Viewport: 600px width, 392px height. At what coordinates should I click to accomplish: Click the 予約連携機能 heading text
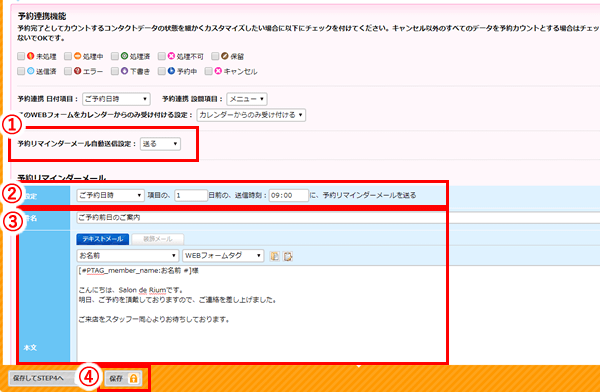[x=42, y=16]
